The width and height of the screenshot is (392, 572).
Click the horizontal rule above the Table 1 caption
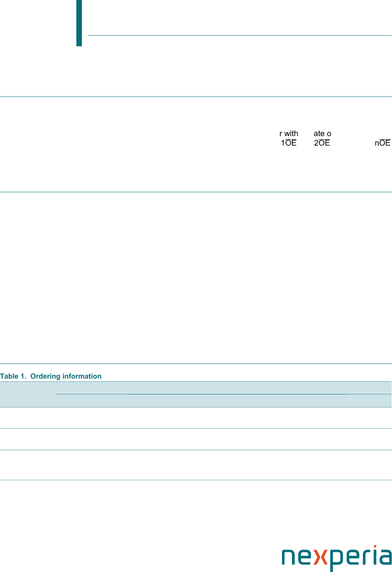(x=196, y=364)
